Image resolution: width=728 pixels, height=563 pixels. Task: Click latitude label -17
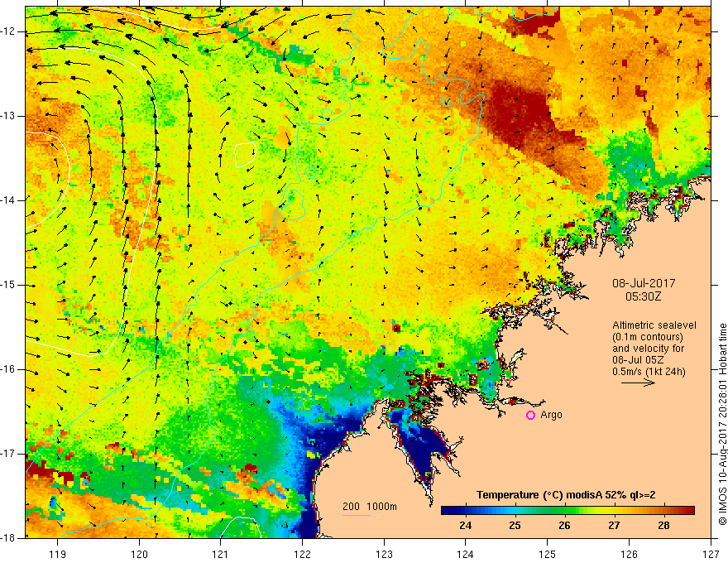(9, 454)
